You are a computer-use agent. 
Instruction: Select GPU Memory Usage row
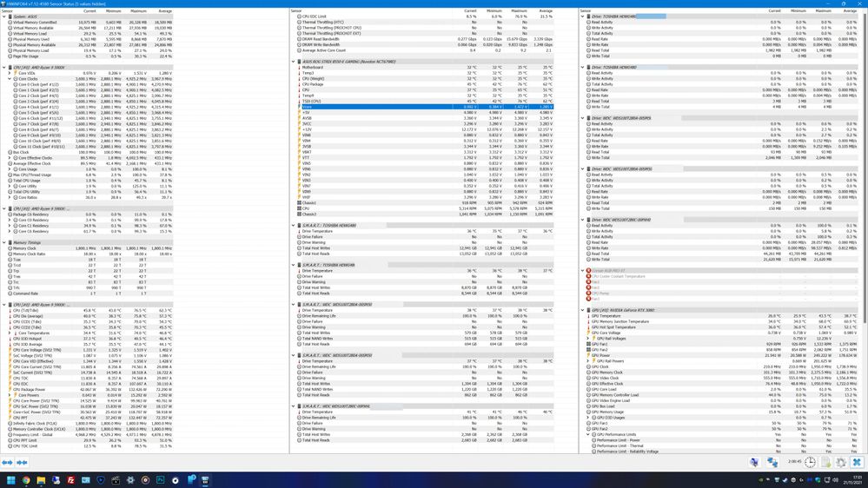[722, 412]
